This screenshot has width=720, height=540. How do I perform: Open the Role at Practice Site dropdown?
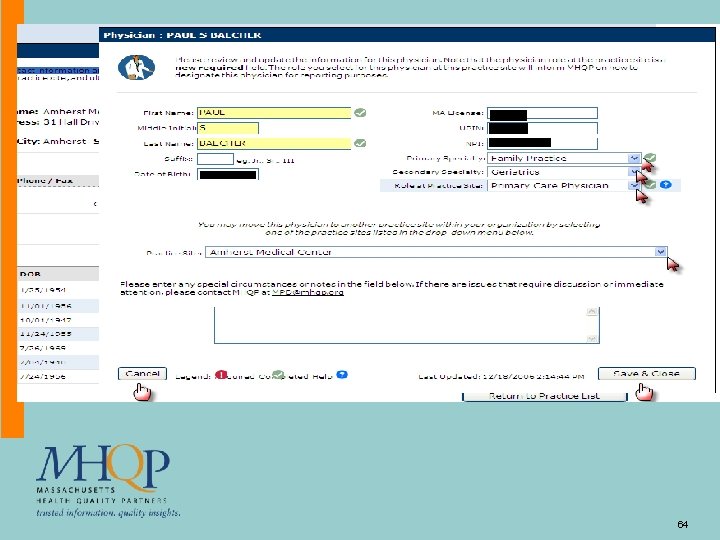point(564,185)
